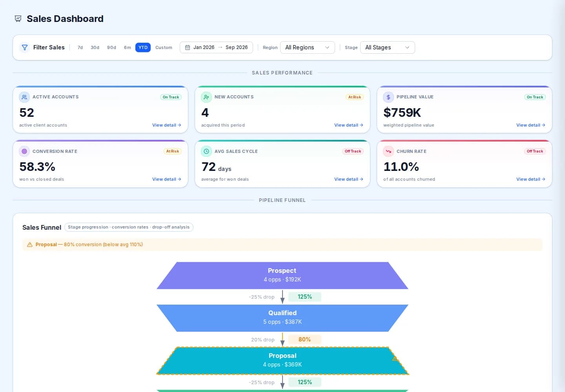Click the At Risk badge on New Accounts
This screenshot has width=565, height=392.
[355, 97]
